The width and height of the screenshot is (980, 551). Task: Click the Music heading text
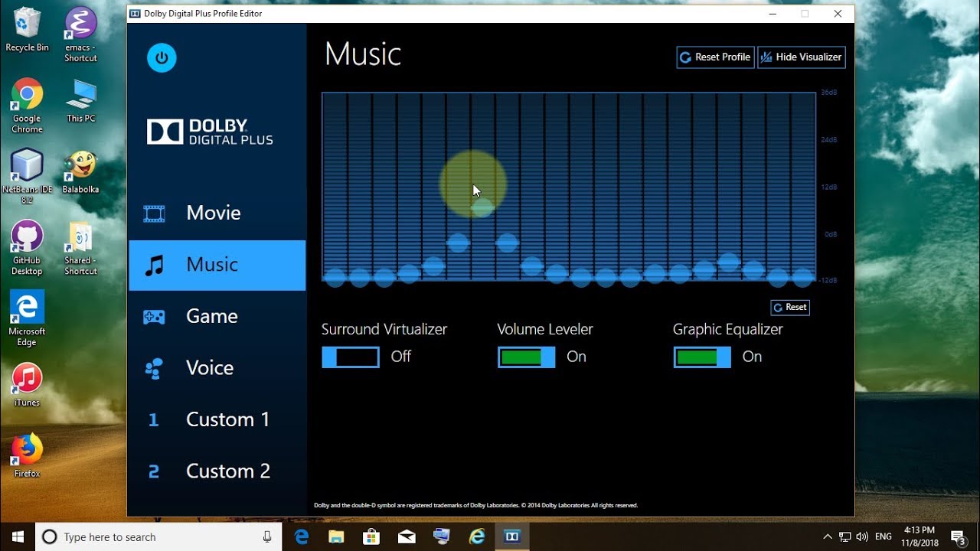(x=363, y=54)
